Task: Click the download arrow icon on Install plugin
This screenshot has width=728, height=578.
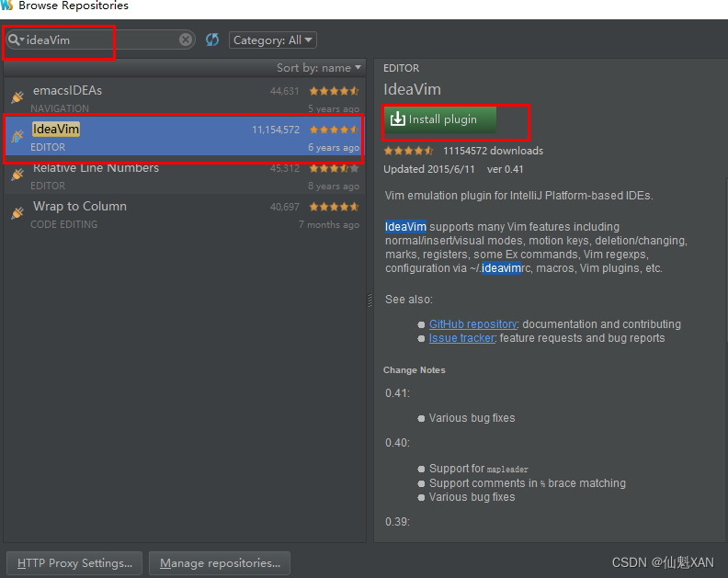Action: 397,119
